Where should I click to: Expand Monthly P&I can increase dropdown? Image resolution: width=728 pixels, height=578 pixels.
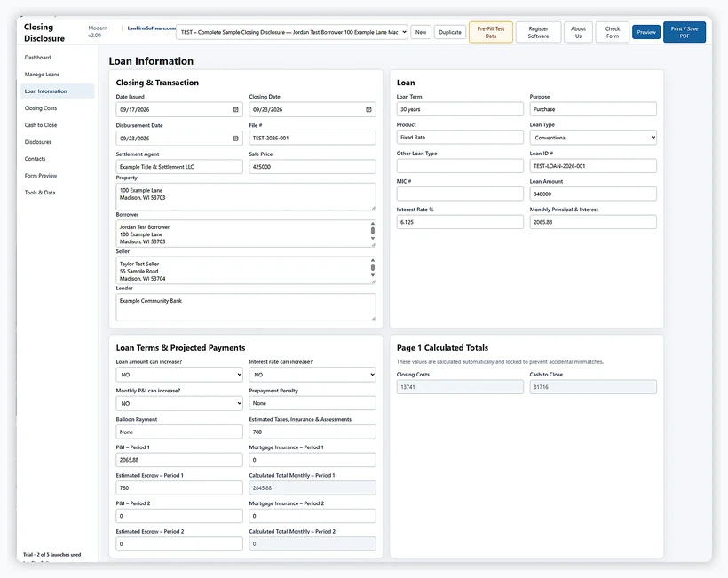coord(179,403)
